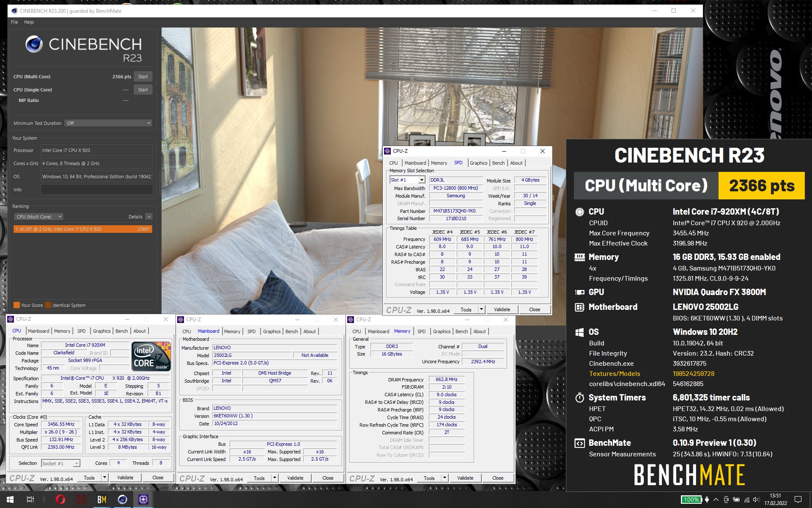Select Mainboard tab in SPD CPU-Z window
The image size is (812, 508).
click(x=415, y=163)
